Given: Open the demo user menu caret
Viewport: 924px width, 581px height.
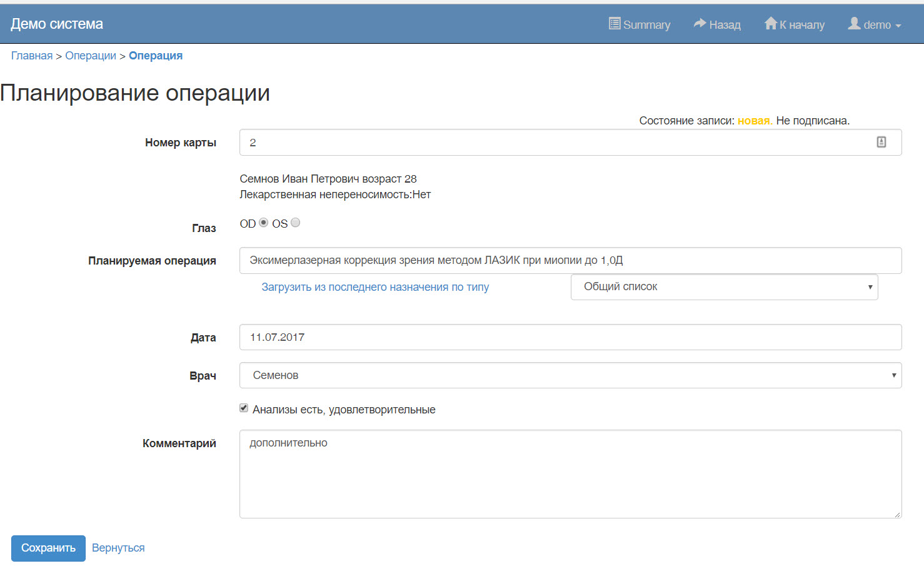Looking at the screenshot, I should point(898,26).
